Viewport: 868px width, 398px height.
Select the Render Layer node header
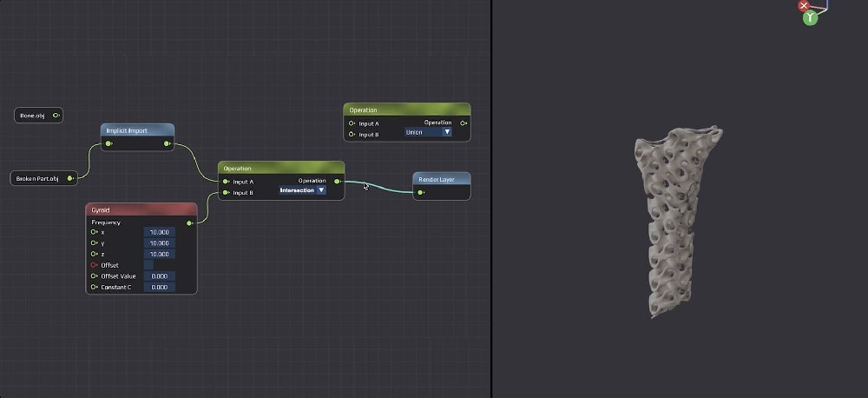coord(441,179)
